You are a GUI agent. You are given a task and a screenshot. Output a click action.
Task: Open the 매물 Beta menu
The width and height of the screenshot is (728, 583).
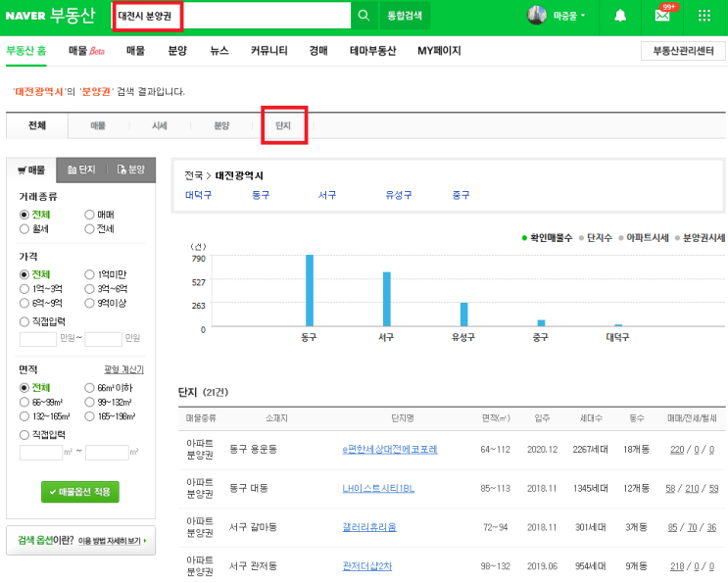(86, 51)
